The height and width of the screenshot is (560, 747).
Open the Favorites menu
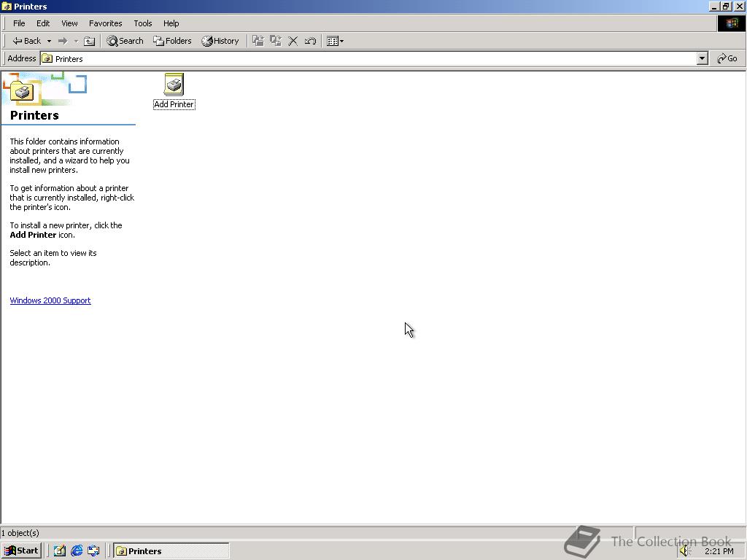point(105,23)
